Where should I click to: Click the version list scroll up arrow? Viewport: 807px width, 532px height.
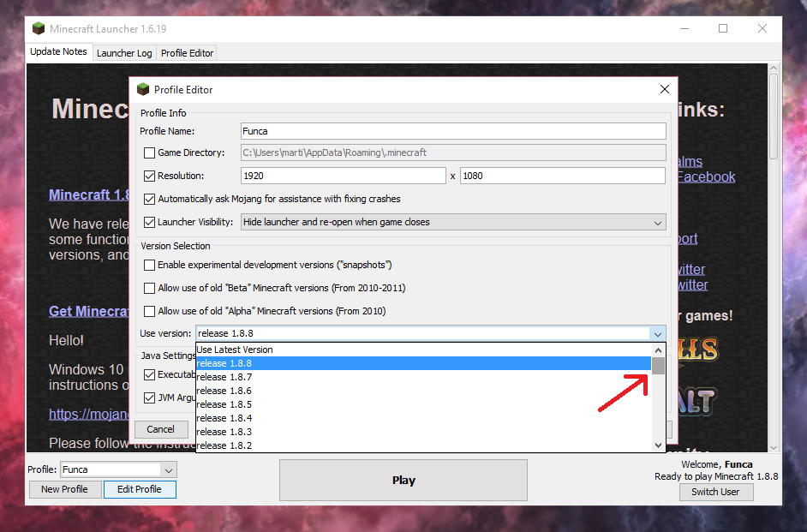(658, 350)
